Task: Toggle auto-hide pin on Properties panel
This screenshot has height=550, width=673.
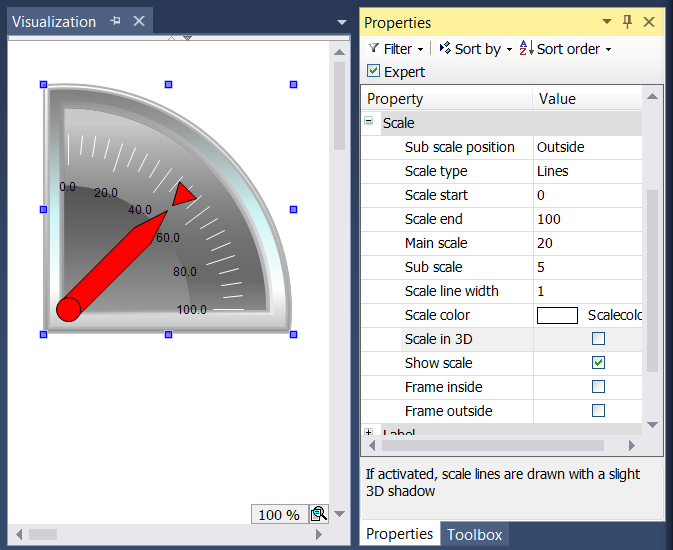Action: (x=627, y=21)
